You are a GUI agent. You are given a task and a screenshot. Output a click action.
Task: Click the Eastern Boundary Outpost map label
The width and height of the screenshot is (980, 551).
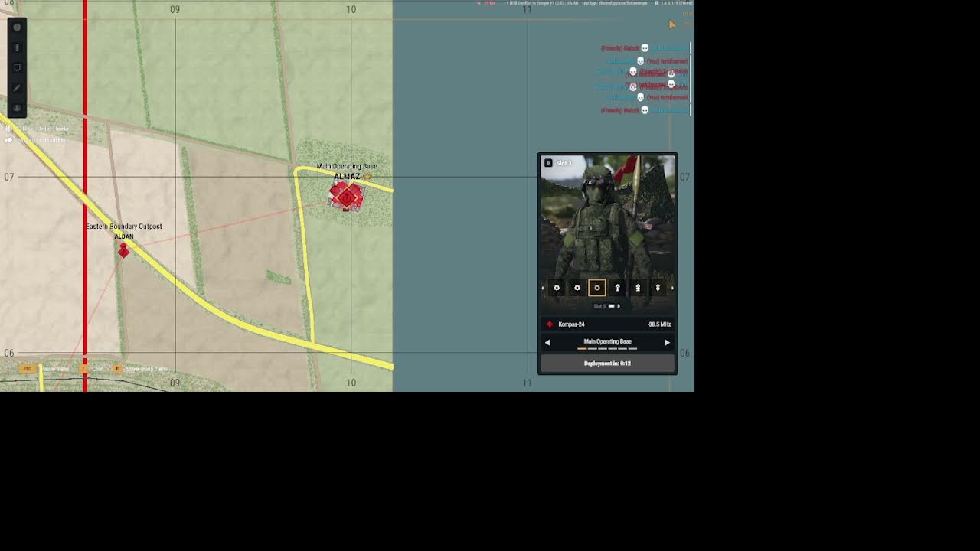point(124,227)
